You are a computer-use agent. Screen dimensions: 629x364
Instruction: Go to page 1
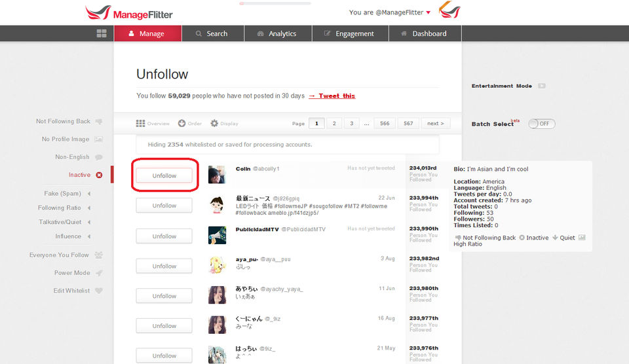316,124
